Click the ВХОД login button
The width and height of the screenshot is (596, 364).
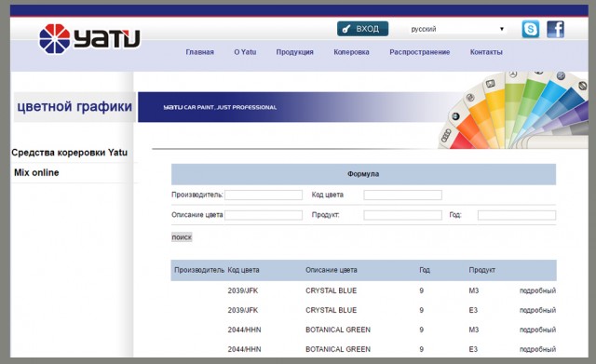coord(362,29)
